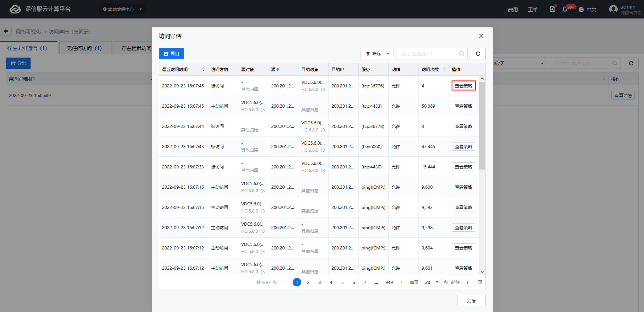The image size is (644, 312).
Task: Click 查看策略 for the tcp:6060 row
Action: 464,146
